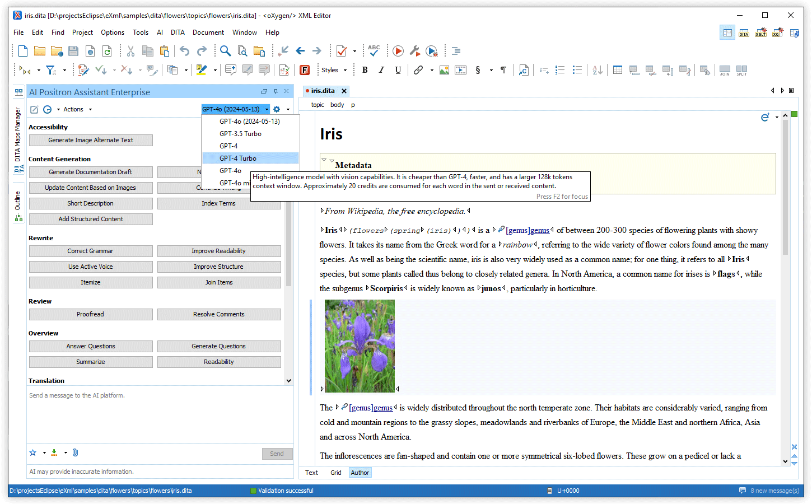Insert an ordered numbered list

560,70
